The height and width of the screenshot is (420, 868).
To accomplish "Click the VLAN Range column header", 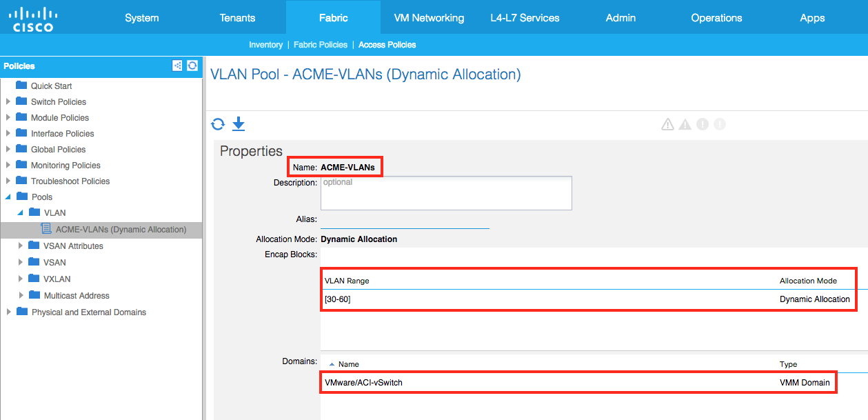I will pyautogui.click(x=347, y=281).
